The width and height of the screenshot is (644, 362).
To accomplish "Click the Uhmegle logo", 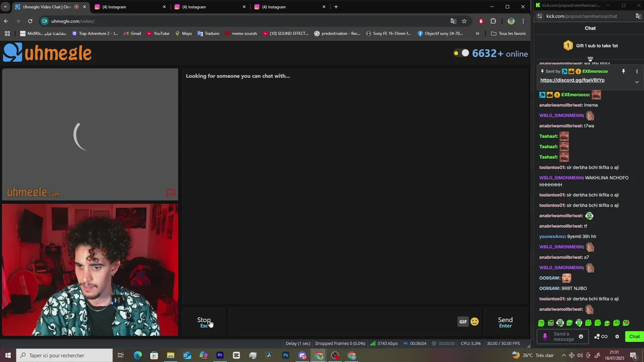I will [48, 53].
